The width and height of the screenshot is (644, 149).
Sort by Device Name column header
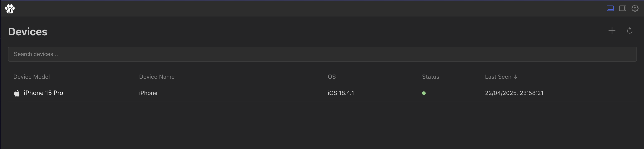[157, 77]
